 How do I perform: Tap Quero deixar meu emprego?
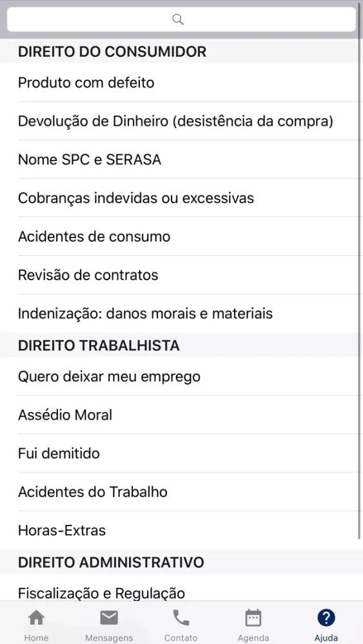pos(181,376)
